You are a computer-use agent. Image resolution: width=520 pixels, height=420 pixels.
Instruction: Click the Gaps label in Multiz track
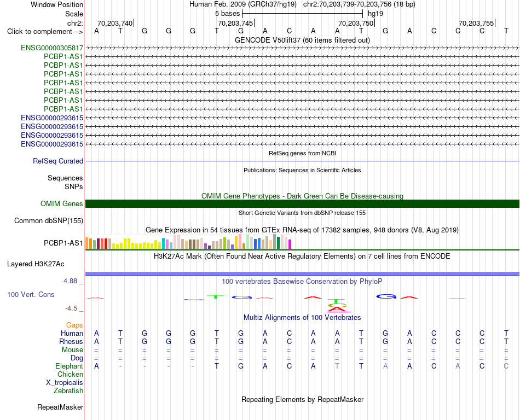[x=74, y=325]
